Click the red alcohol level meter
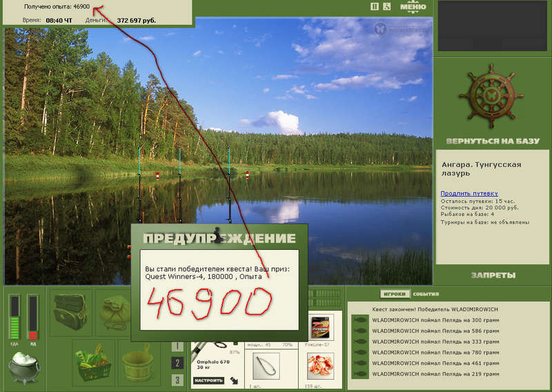Viewport: 552px width, 392px height. 32,317
